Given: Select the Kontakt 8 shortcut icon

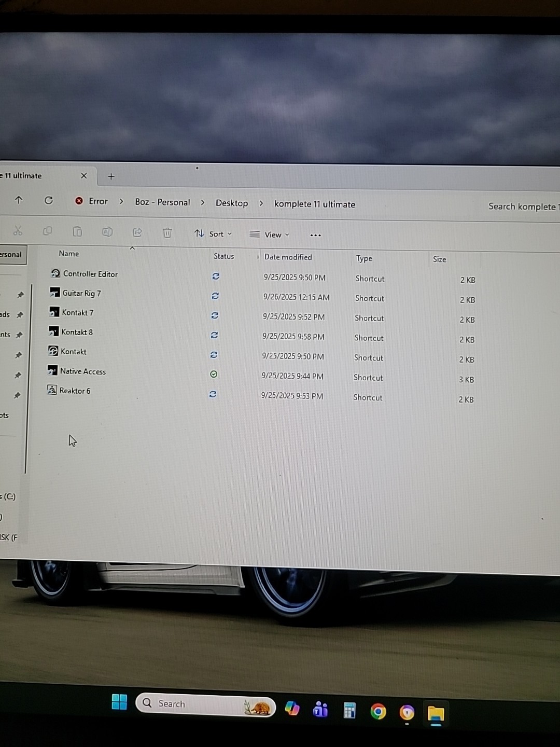Looking at the screenshot, I should coord(54,331).
